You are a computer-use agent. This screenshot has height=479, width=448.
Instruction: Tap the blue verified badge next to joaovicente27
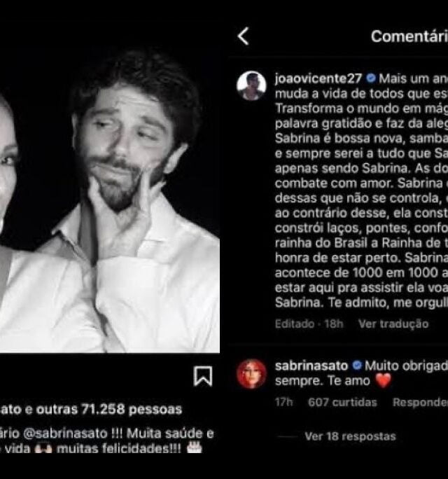click(371, 78)
